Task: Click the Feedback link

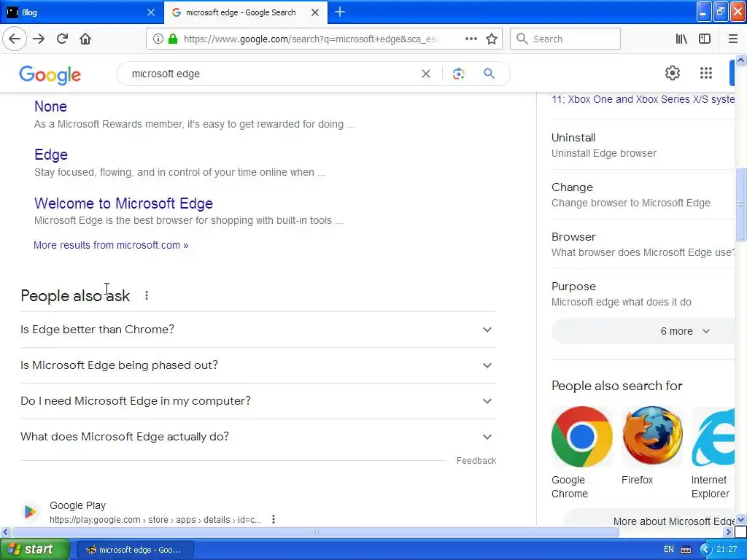Action: 476,461
